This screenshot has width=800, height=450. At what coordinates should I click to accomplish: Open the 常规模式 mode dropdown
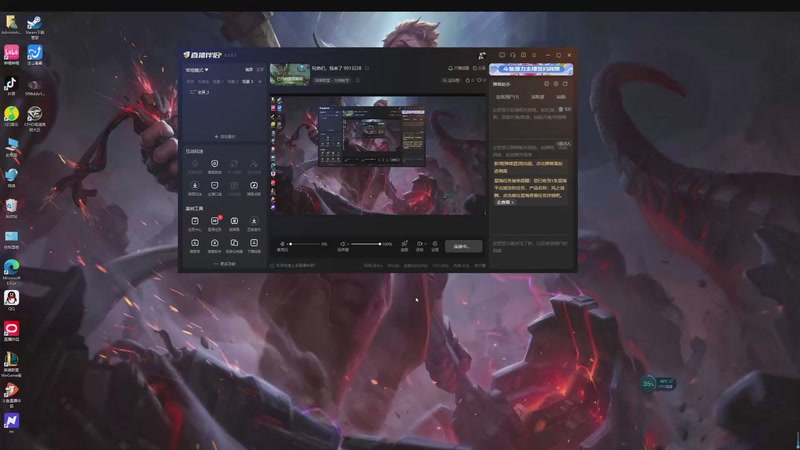[x=197, y=70]
